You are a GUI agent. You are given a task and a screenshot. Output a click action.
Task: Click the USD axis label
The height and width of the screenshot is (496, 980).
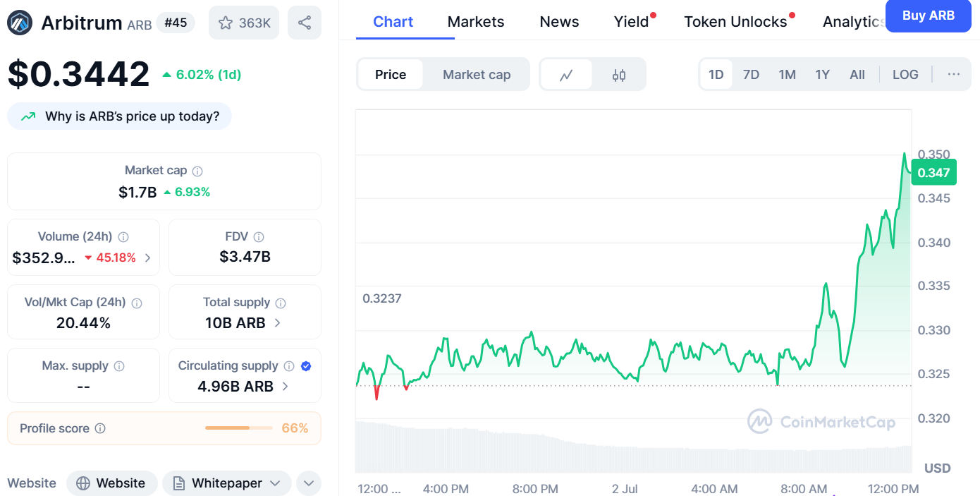(938, 468)
